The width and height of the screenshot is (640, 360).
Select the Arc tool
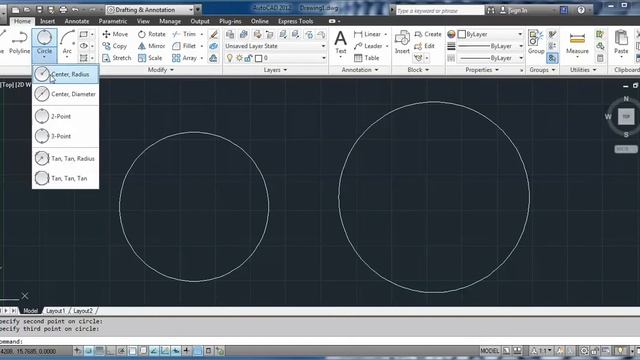coord(67,42)
